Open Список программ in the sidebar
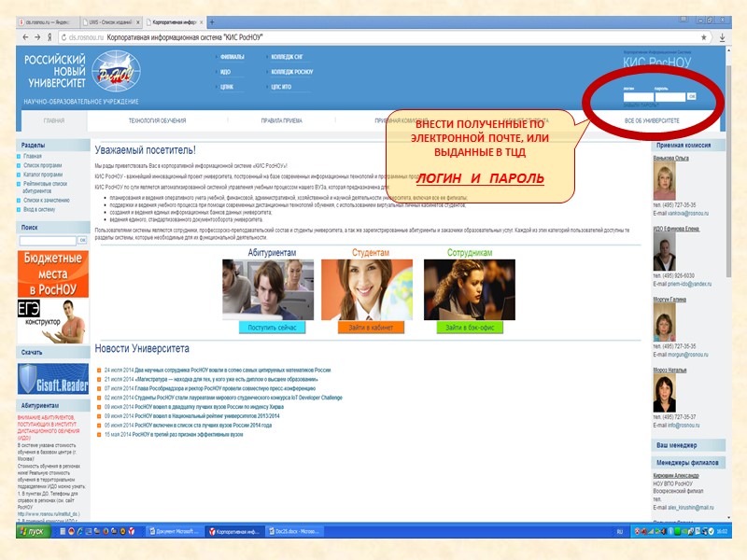 coord(42,165)
